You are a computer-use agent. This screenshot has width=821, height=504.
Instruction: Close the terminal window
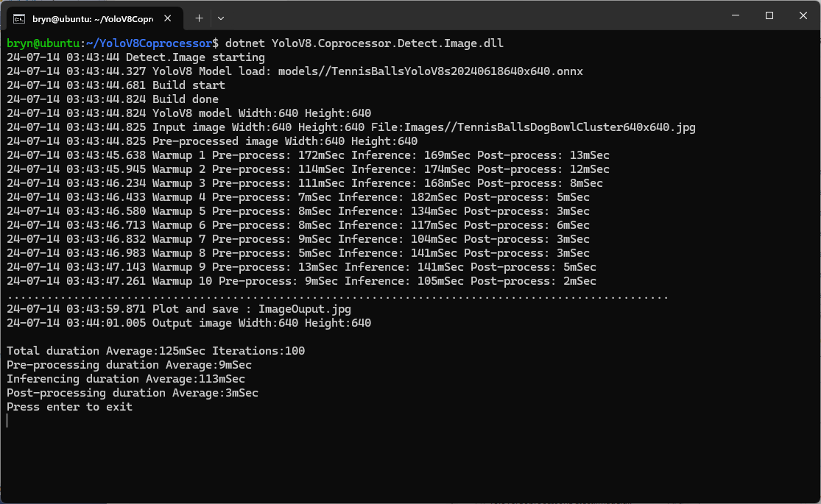(x=803, y=15)
